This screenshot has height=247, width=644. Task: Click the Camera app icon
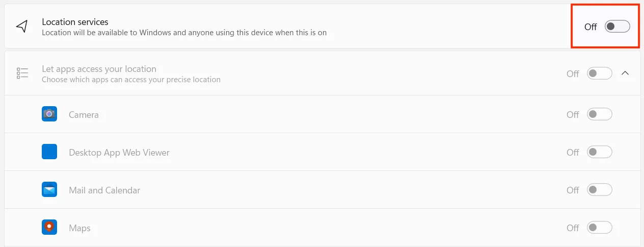[49, 114]
